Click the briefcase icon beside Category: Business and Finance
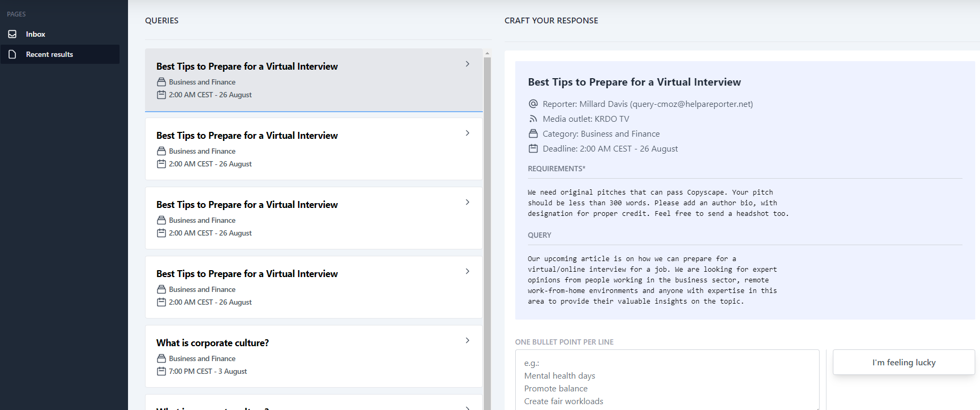The height and width of the screenshot is (410, 980). [x=533, y=134]
